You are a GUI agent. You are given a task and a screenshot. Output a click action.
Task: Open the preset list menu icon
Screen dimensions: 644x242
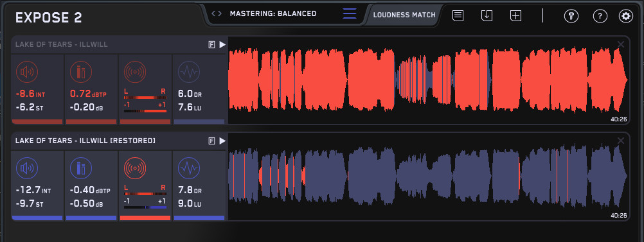tap(350, 13)
